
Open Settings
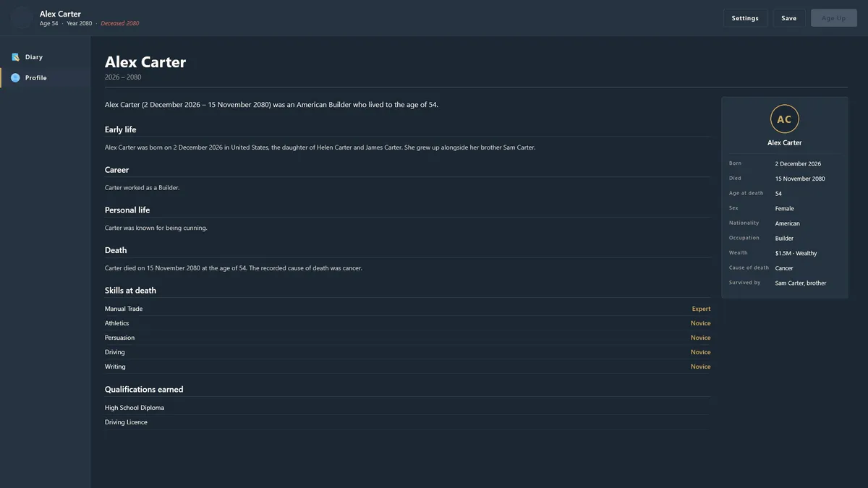point(745,18)
